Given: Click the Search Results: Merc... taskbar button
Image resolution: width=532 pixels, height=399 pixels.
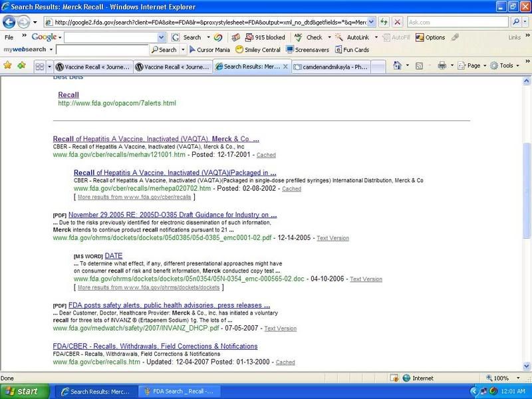Looking at the screenshot, I should [x=96, y=392].
